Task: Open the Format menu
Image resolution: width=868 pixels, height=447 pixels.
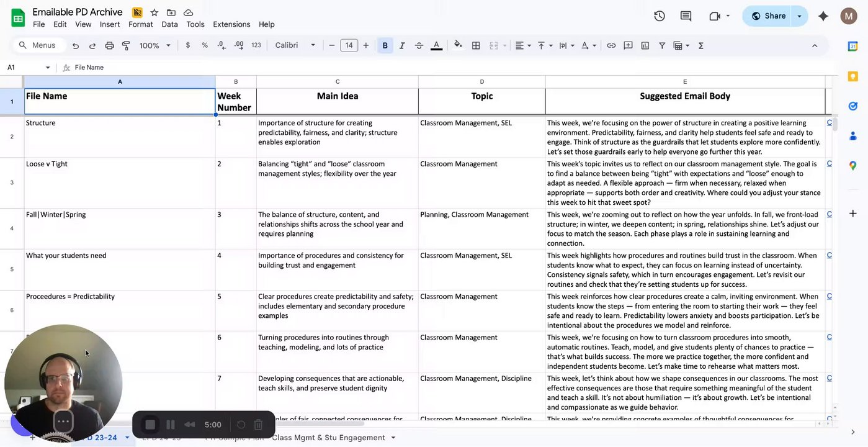Action: click(x=141, y=24)
